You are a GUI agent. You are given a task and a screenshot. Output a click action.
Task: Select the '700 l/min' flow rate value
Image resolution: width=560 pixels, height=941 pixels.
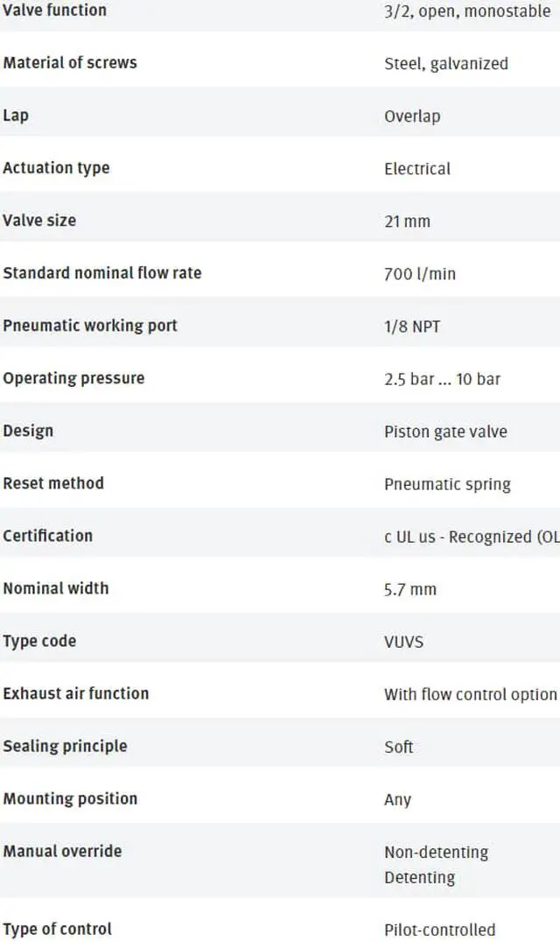coord(420,274)
